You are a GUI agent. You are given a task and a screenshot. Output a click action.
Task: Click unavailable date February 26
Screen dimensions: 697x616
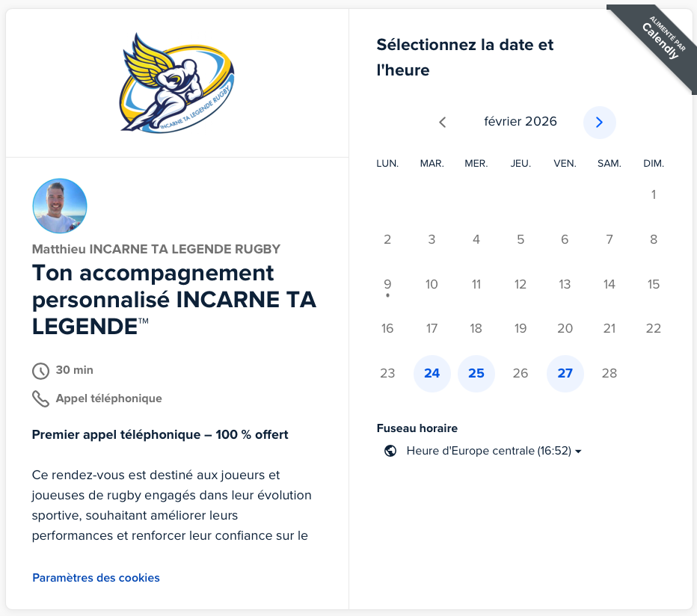521,373
